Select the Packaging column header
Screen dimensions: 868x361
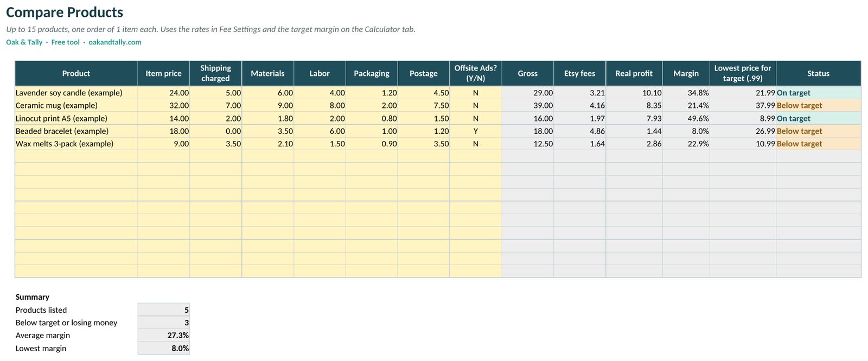pos(372,73)
